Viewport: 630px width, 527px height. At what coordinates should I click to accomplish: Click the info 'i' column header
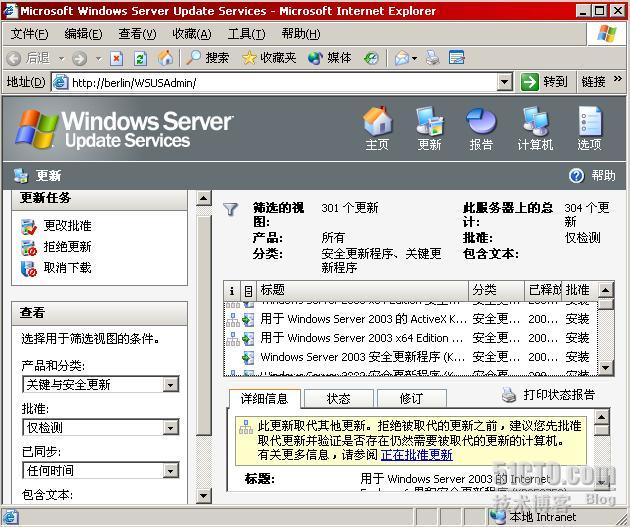(x=232, y=290)
